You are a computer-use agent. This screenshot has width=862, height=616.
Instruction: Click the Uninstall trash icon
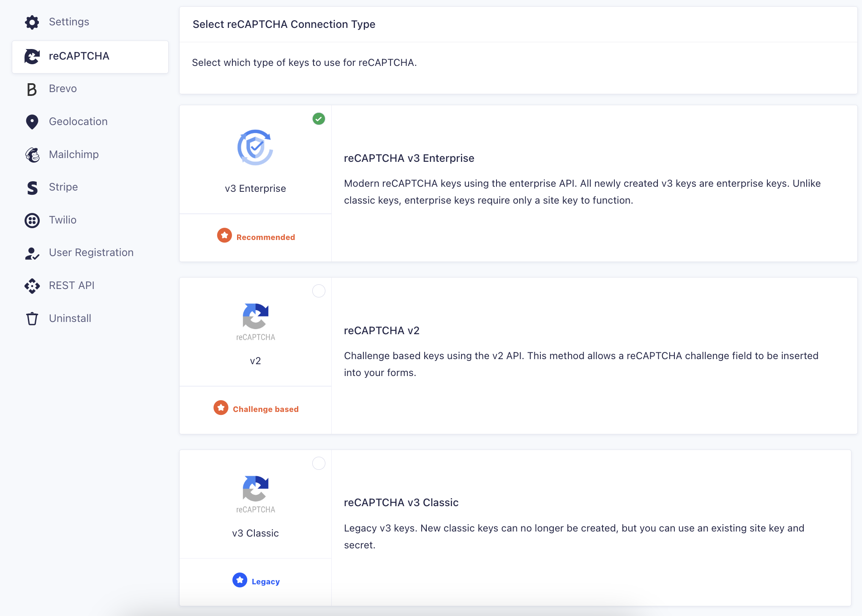[32, 319]
